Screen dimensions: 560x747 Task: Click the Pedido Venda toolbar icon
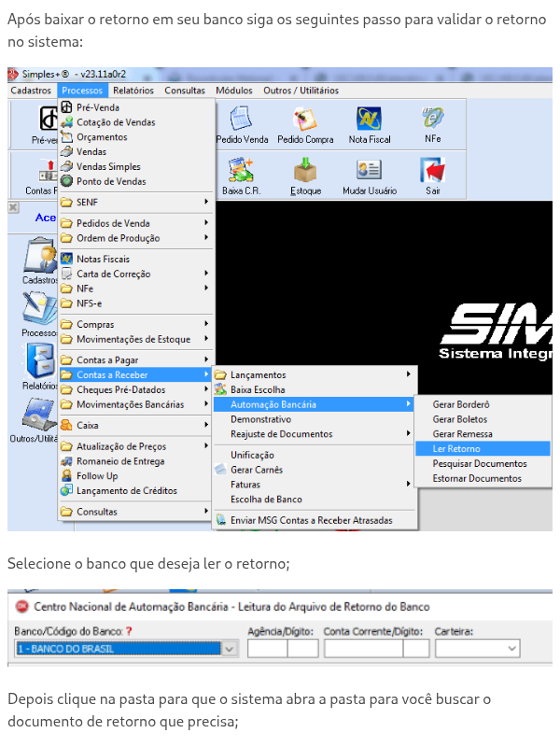pos(242,120)
